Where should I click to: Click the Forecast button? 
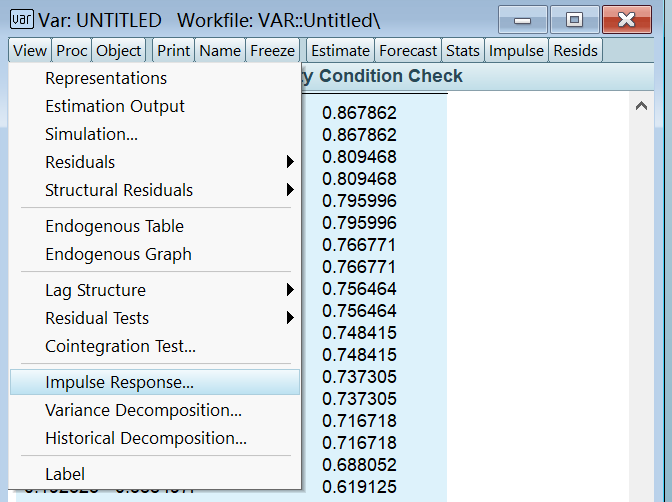(409, 50)
